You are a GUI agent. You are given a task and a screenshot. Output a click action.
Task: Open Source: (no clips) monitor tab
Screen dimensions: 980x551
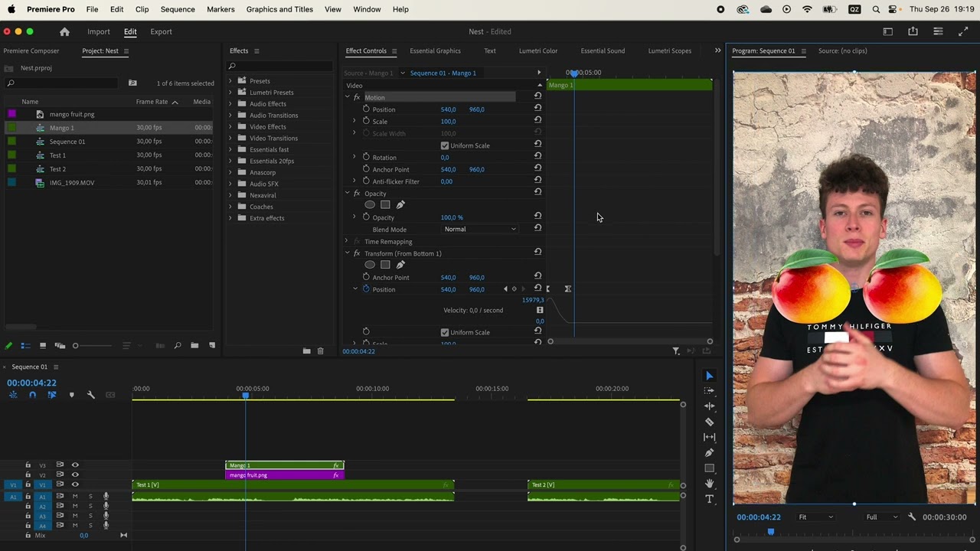point(843,51)
